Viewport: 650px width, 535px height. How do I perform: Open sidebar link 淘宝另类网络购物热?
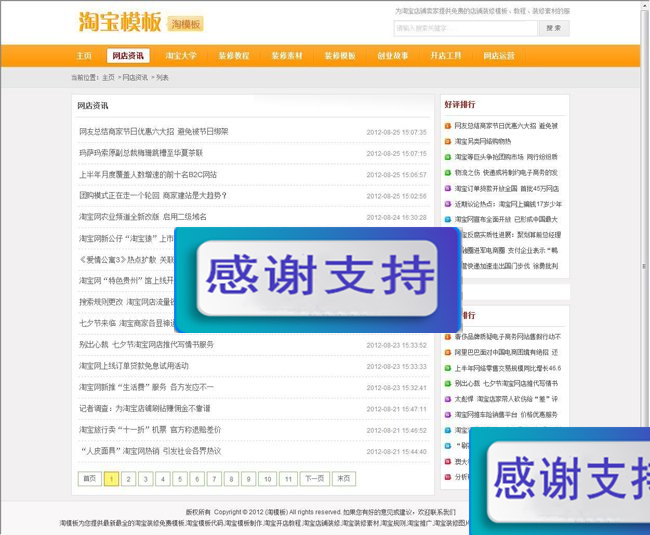[483, 141]
